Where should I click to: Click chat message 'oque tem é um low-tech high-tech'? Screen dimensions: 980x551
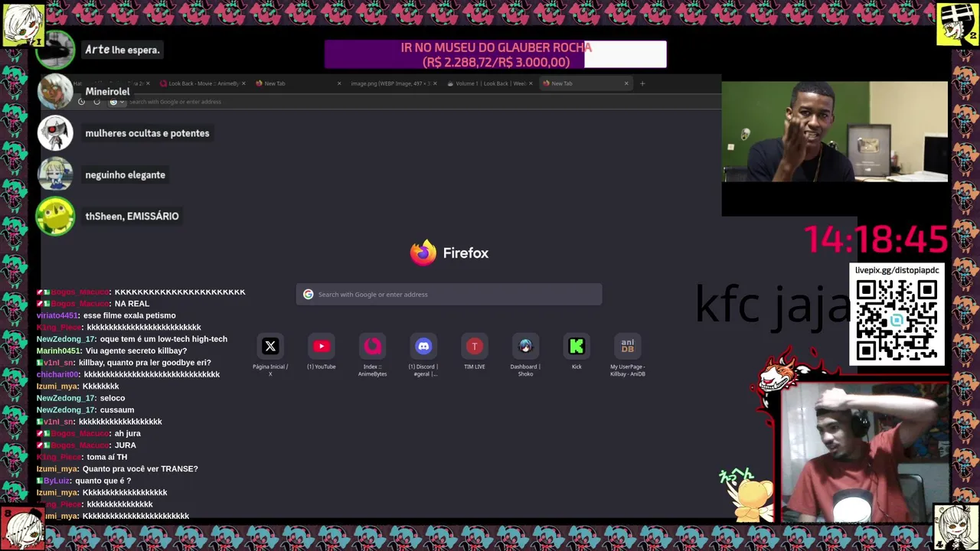click(x=164, y=339)
